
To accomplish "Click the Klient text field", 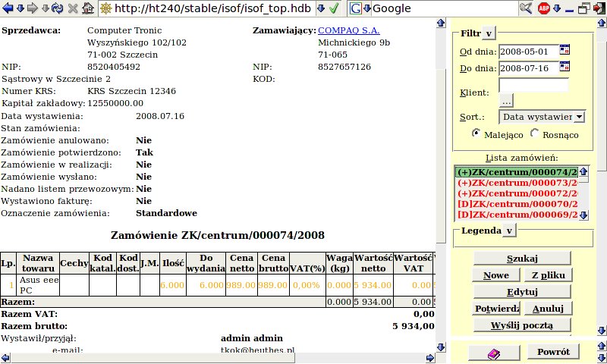I will tap(533, 85).
